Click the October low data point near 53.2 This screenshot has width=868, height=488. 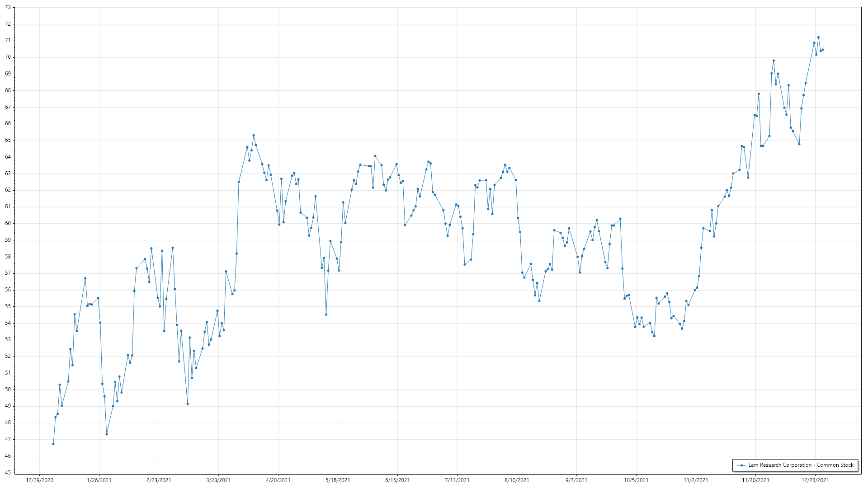pos(654,336)
